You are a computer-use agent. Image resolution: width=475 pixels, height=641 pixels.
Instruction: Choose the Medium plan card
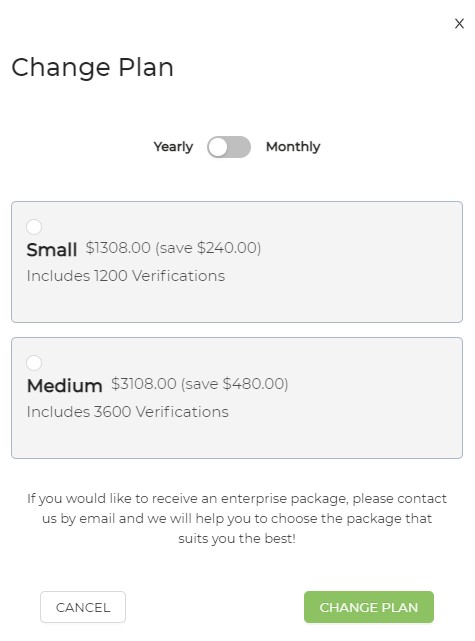pyautogui.click(x=237, y=398)
